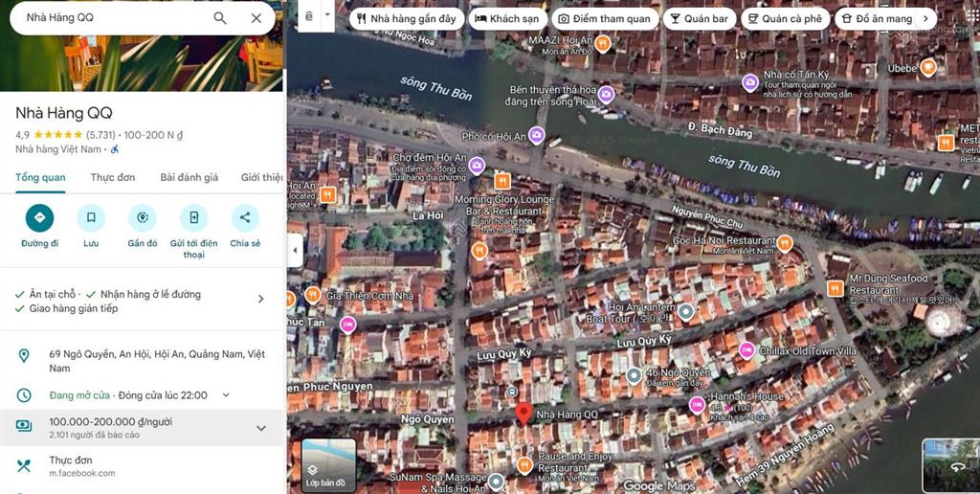
Task: Open Gần đó nearby search
Action: 143,217
